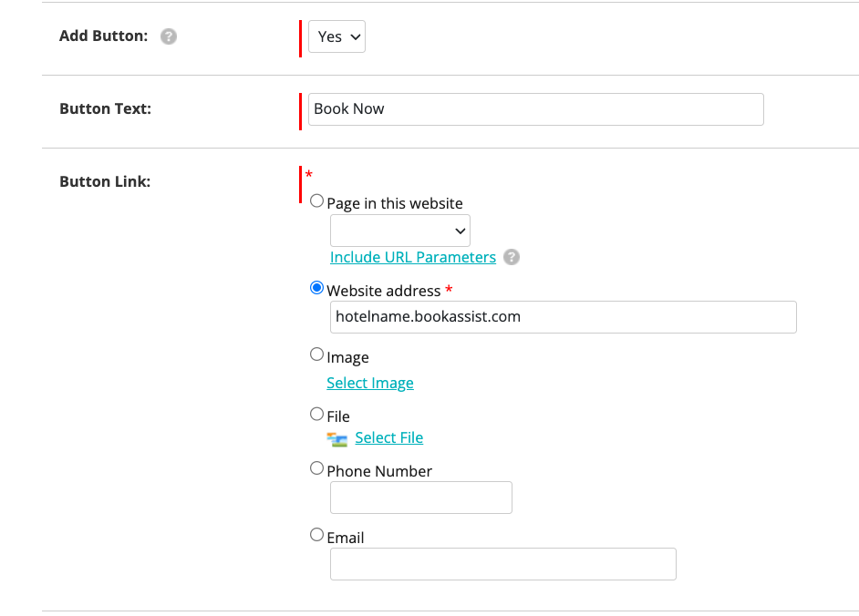This screenshot has width=859, height=616.
Task: Click help icon next to Add Button
Action: click(x=169, y=36)
